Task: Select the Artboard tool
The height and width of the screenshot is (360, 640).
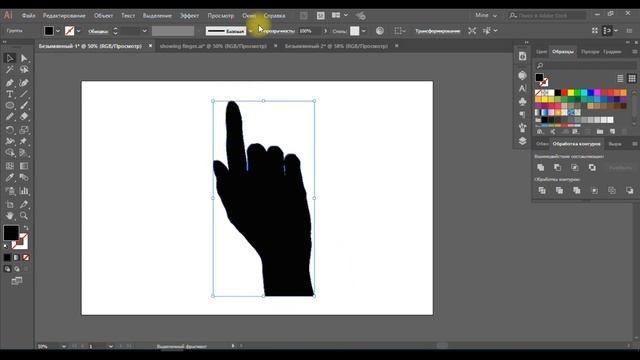Action: click(10, 204)
